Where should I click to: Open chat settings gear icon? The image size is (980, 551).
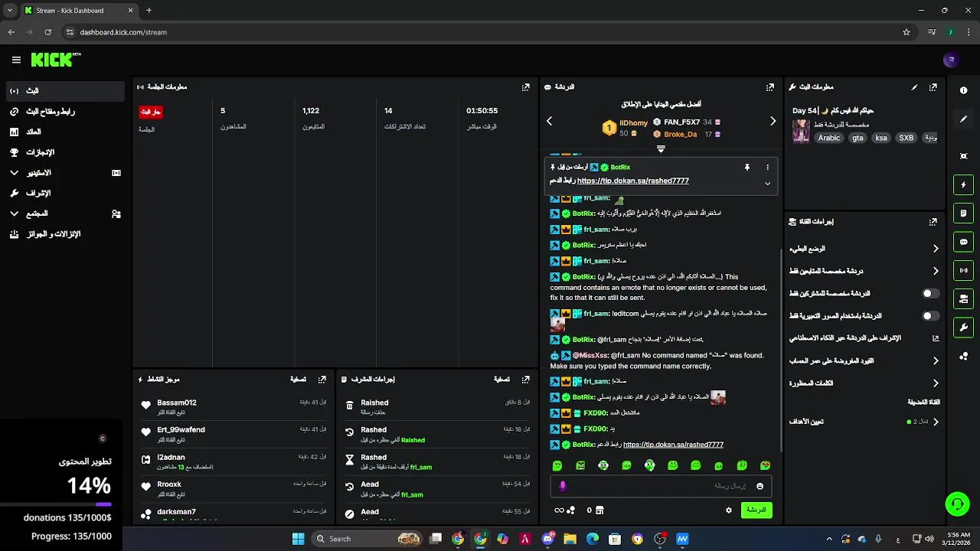728,510
